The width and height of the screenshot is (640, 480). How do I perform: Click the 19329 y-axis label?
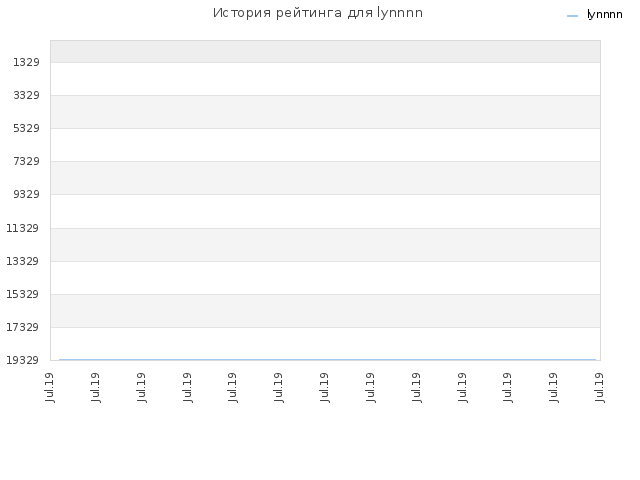[x=22, y=360]
